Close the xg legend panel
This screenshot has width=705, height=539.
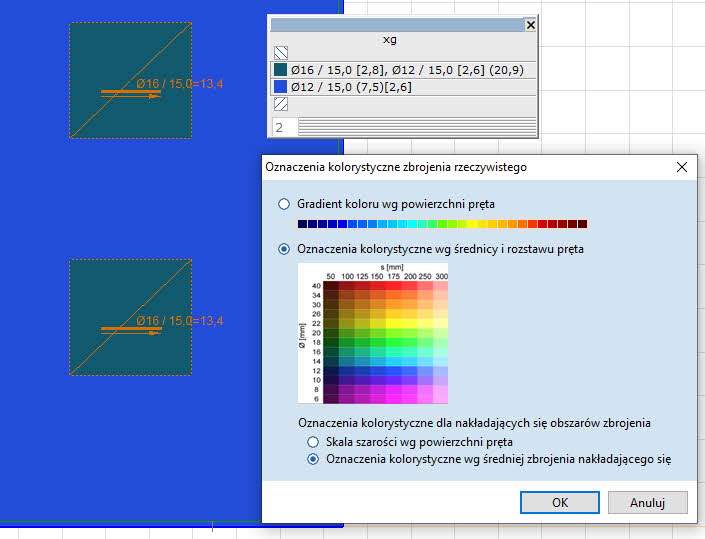pyautogui.click(x=530, y=25)
